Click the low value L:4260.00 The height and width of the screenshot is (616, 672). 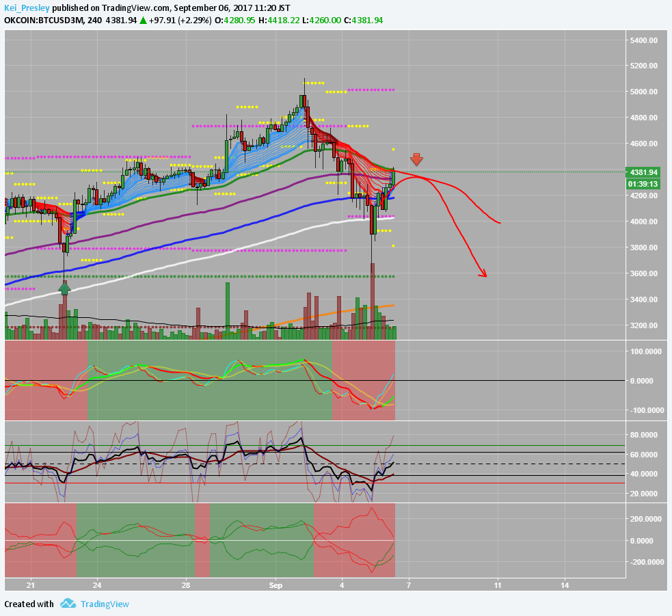pos(321,20)
